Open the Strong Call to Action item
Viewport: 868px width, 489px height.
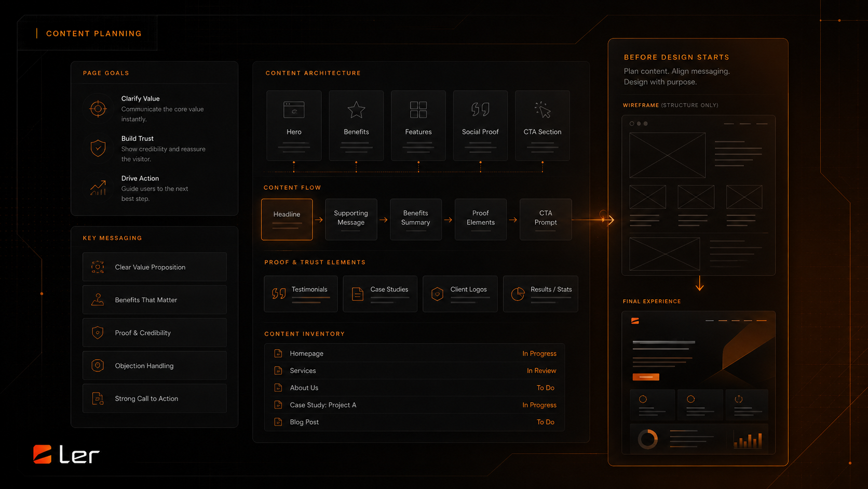tap(155, 399)
